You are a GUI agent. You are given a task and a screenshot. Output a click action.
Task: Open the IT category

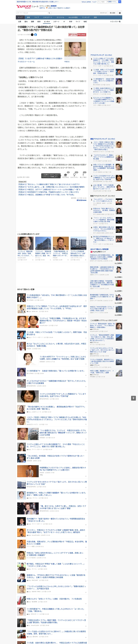pos(64,21)
